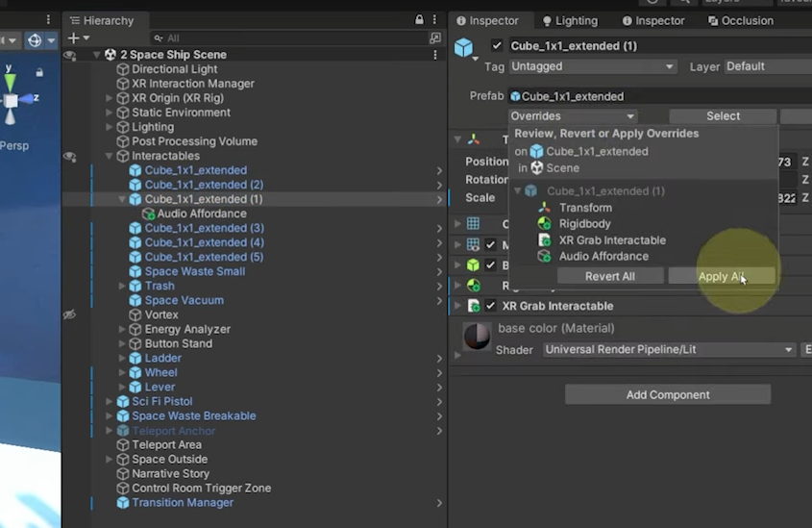The height and width of the screenshot is (528, 812).
Task: Select Teleport Area in Hierarchy
Action: 167,444
